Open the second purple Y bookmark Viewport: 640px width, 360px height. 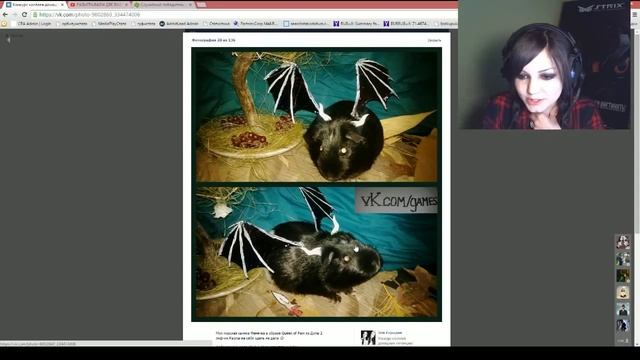406,24
